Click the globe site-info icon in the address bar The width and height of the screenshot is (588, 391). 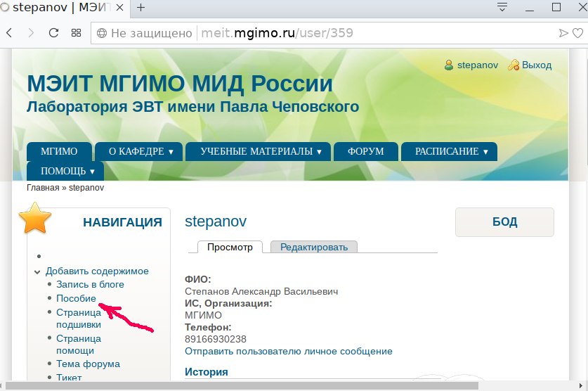pos(102,33)
